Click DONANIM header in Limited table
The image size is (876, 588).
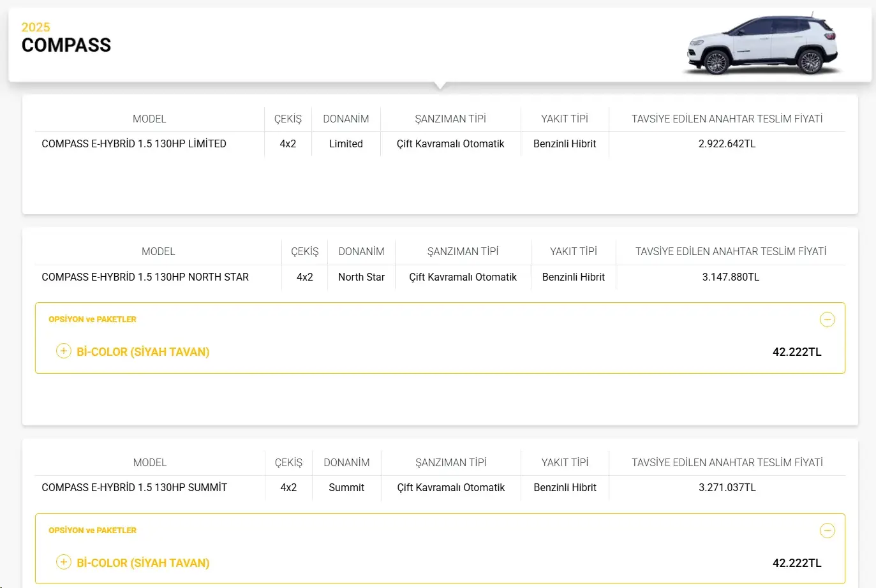pyautogui.click(x=346, y=119)
